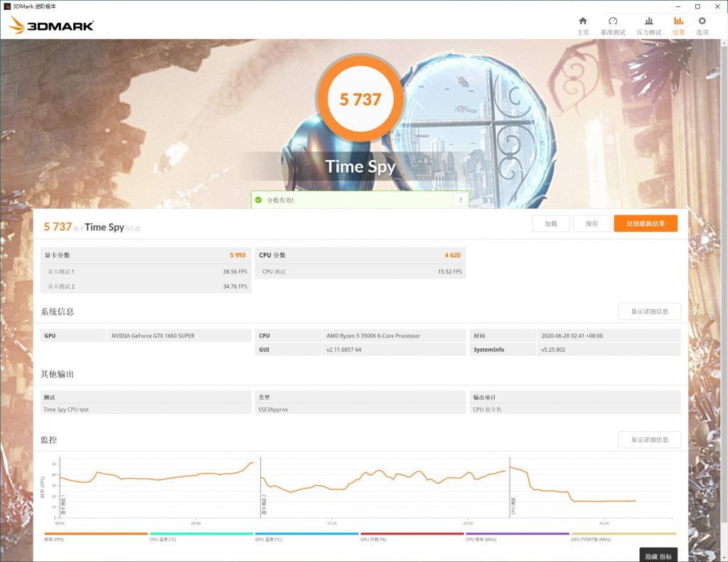Screen dimensions: 728x562
Task: Click the CPU 分数 value 4 620
Action: [452, 255]
